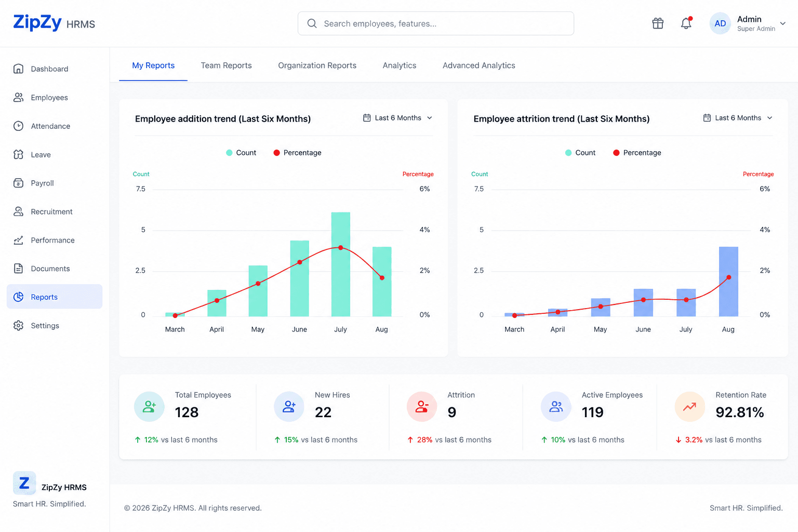Image resolution: width=798 pixels, height=532 pixels.
Task: Click the Leave icon in sidebar
Action: pos(18,154)
